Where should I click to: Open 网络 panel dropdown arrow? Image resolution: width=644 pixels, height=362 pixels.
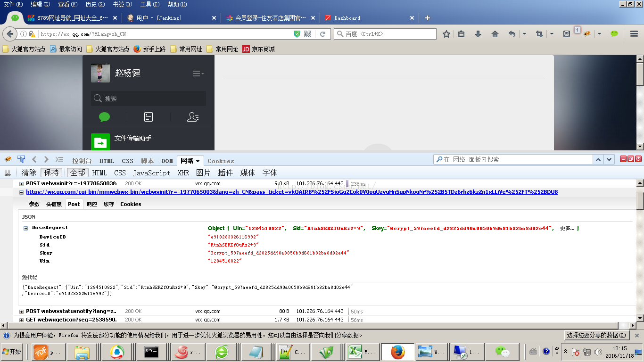[198, 161]
